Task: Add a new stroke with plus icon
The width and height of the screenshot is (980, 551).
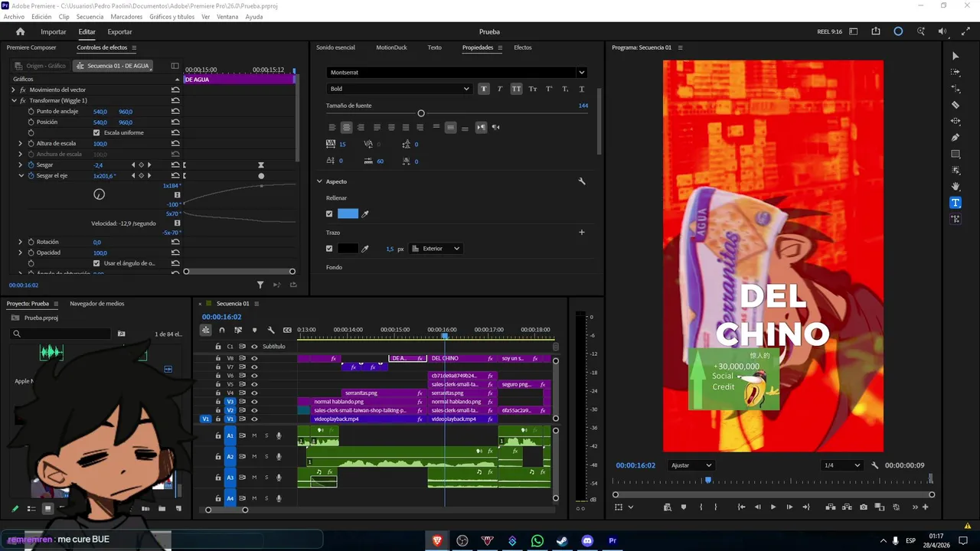Action: [582, 233]
